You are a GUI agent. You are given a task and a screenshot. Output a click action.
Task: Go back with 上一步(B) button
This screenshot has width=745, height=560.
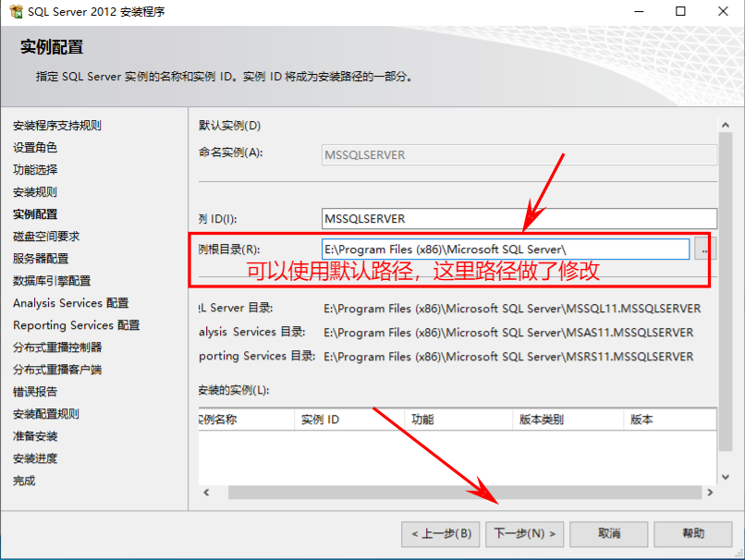[x=441, y=534]
